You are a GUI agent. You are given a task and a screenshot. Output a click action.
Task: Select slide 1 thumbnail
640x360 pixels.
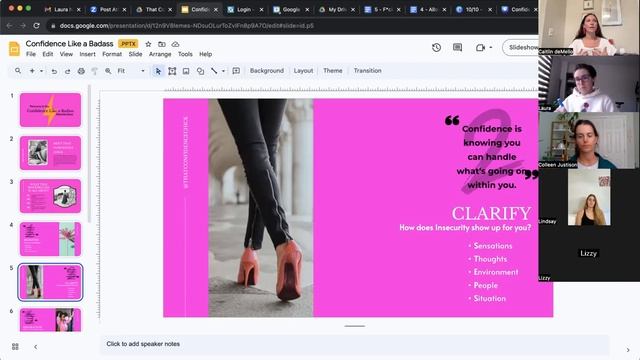pos(50,110)
